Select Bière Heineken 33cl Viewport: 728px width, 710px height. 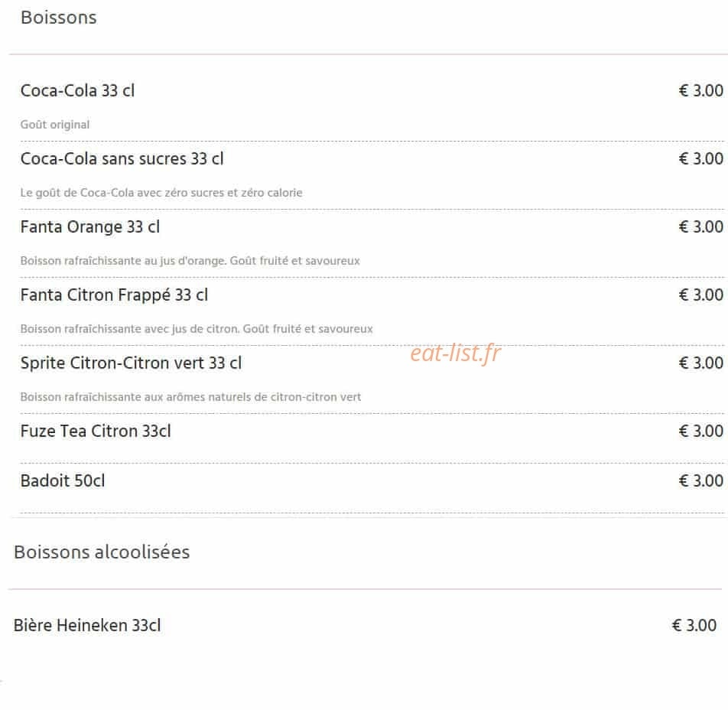[87, 625]
